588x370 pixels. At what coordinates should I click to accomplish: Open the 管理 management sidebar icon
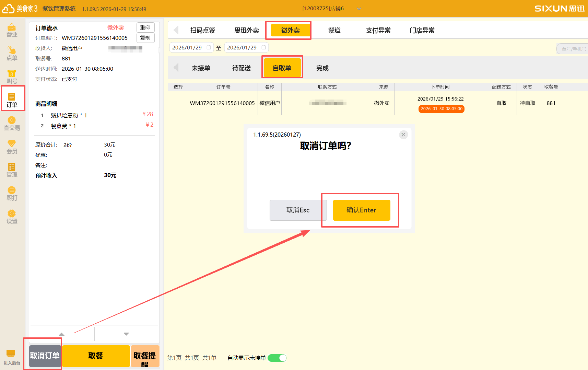click(x=12, y=170)
